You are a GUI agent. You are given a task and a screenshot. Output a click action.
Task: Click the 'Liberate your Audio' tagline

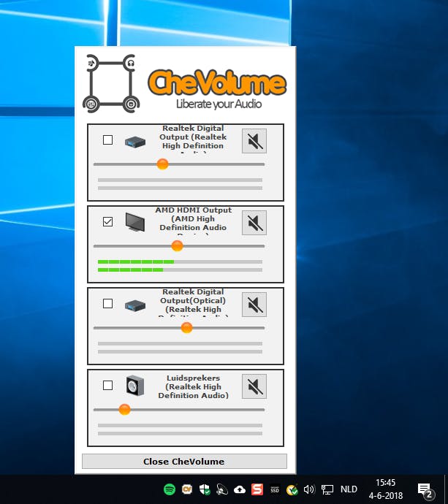[x=219, y=104]
